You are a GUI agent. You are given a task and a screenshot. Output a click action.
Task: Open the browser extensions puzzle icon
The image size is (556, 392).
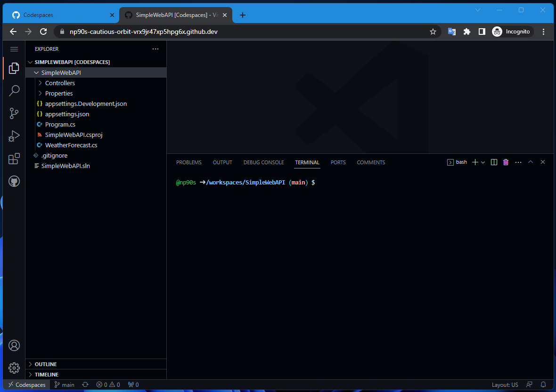click(467, 32)
